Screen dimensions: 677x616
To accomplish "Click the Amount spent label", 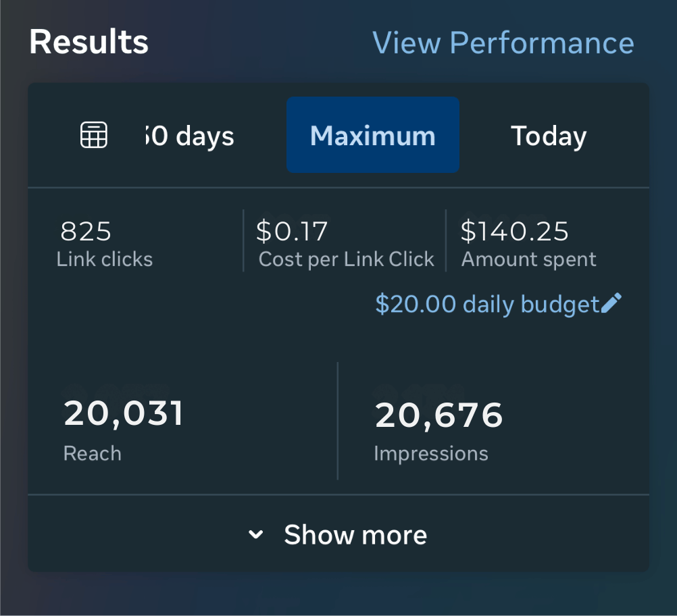I will [528, 259].
